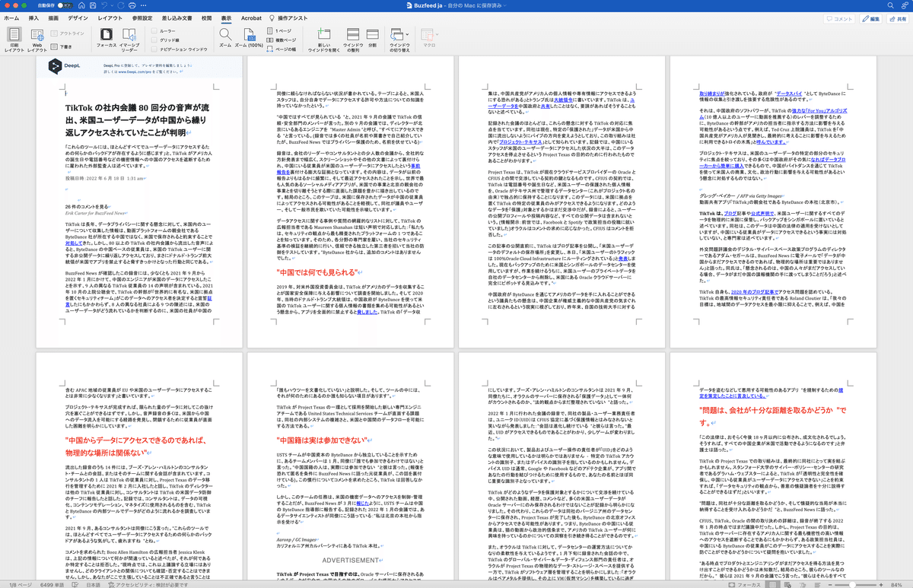Open イマーシブ リーダー
The image size is (913, 588).
coord(129,40)
